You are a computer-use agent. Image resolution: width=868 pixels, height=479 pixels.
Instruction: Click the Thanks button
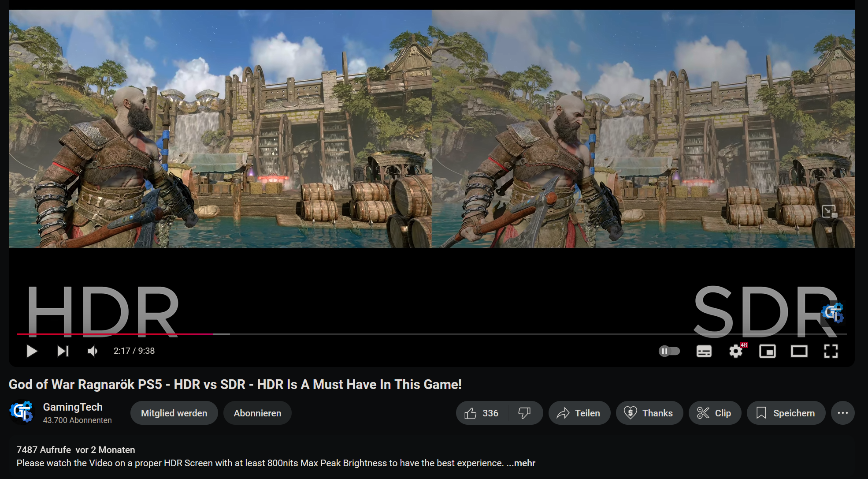(x=649, y=413)
